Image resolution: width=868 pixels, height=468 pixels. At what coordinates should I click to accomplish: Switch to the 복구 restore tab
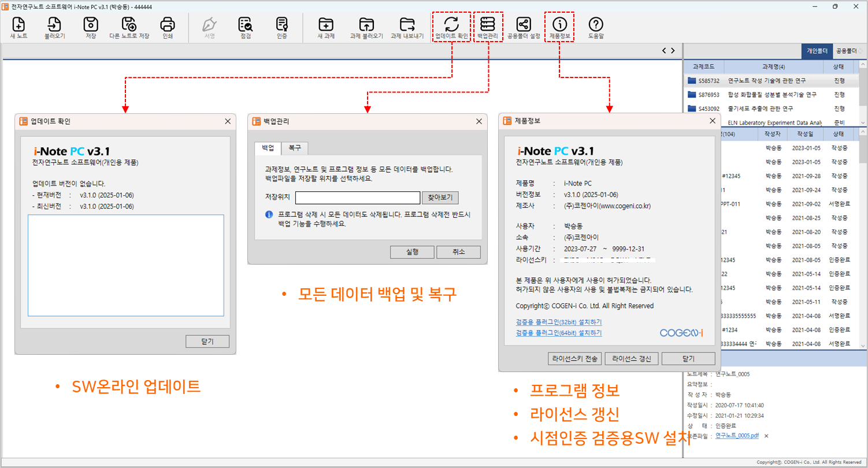click(x=295, y=148)
